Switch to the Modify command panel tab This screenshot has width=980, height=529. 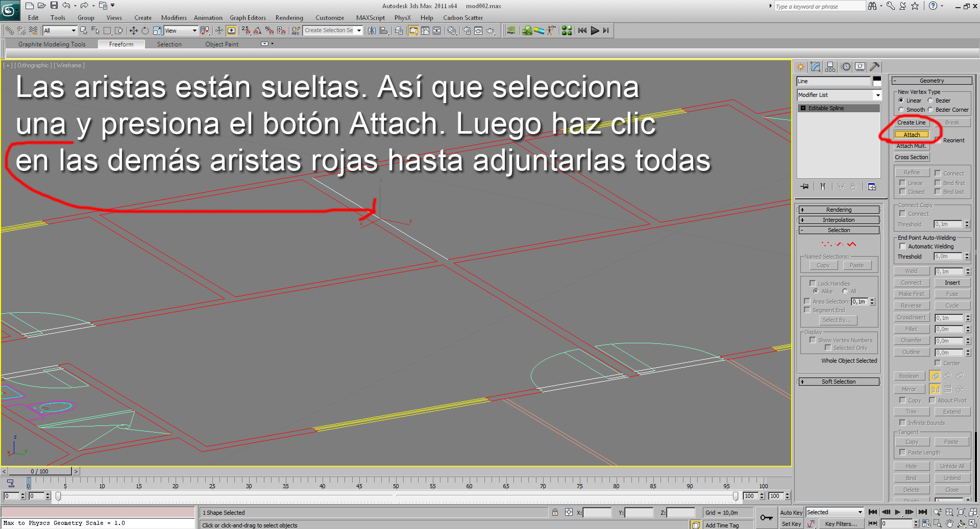[815, 67]
